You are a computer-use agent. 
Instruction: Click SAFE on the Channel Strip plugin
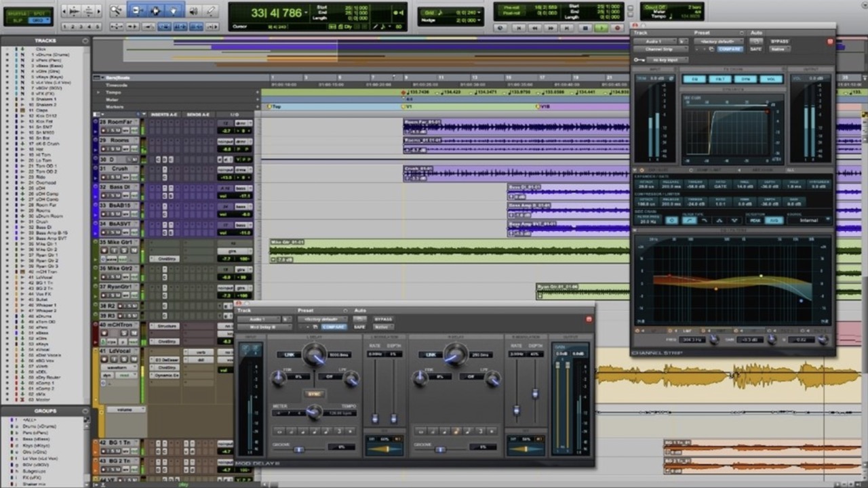tap(756, 49)
